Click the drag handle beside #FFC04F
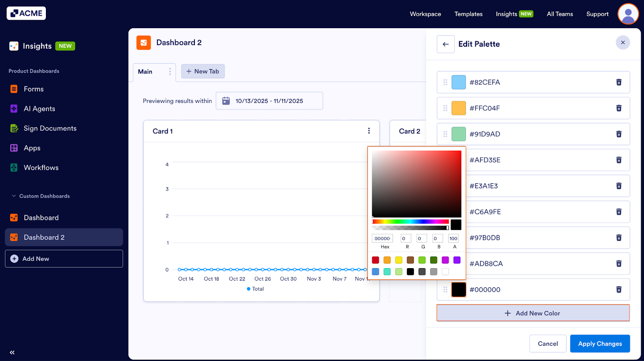 [x=445, y=108]
